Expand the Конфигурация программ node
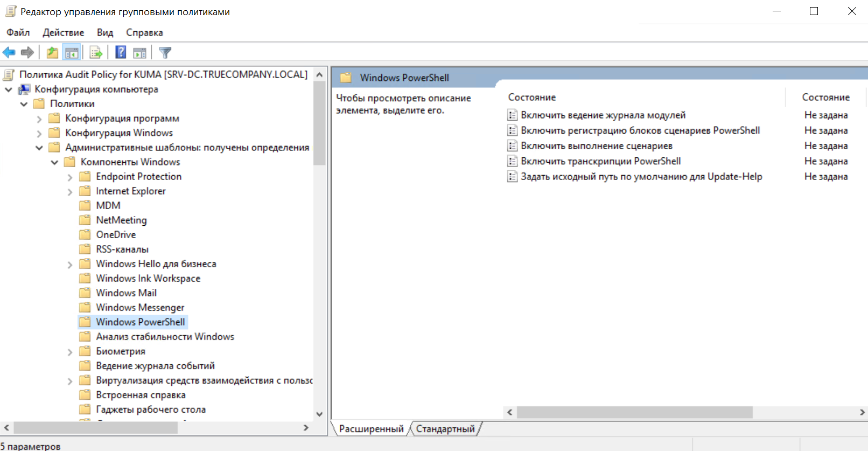This screenshot has width=868, height=451. [39, 119]
